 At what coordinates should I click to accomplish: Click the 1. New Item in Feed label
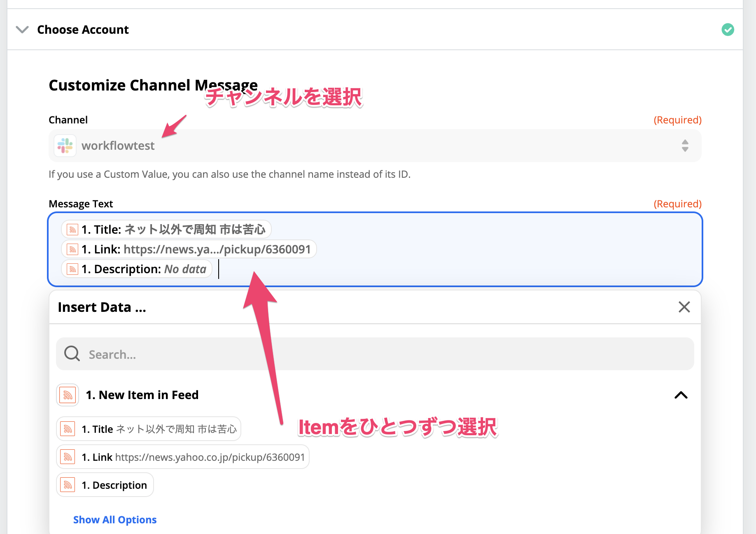coord(142,395)
